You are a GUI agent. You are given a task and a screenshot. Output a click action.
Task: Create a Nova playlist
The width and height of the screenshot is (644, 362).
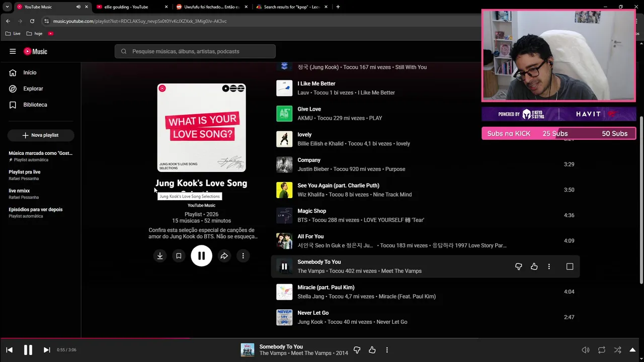point(41,135)
